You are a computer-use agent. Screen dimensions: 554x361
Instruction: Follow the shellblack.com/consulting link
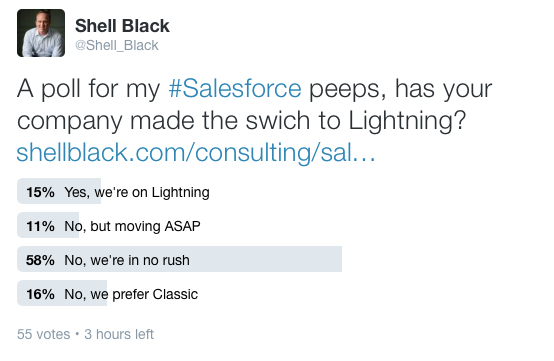[196, 153]
